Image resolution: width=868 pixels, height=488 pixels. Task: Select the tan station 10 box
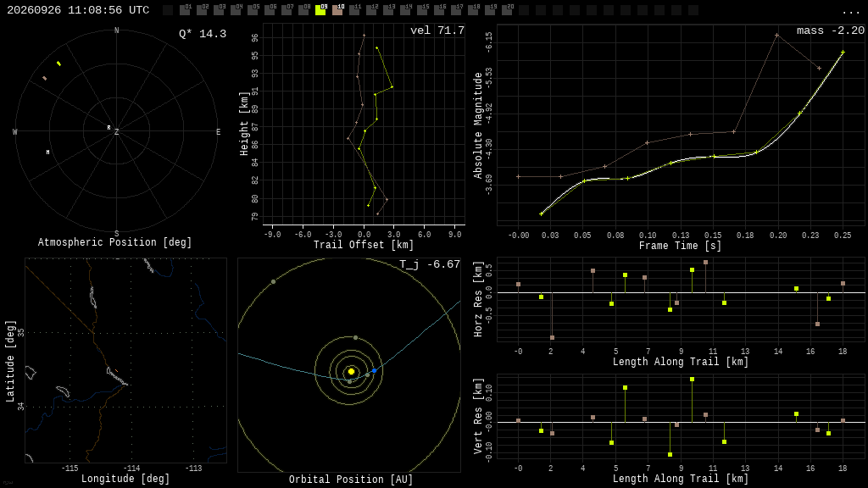pyautogui.click(x=337, y=10)
